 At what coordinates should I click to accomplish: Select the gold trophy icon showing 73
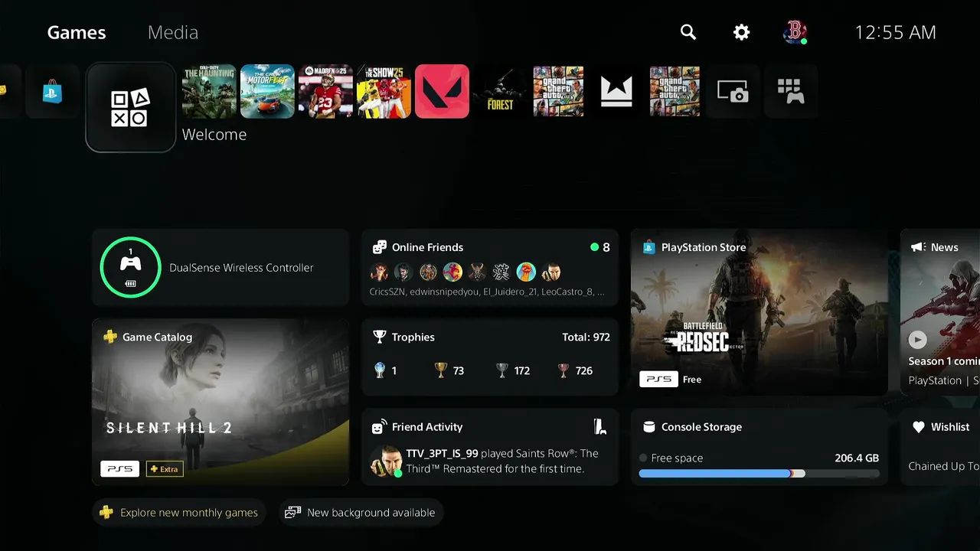pos(441,370)
